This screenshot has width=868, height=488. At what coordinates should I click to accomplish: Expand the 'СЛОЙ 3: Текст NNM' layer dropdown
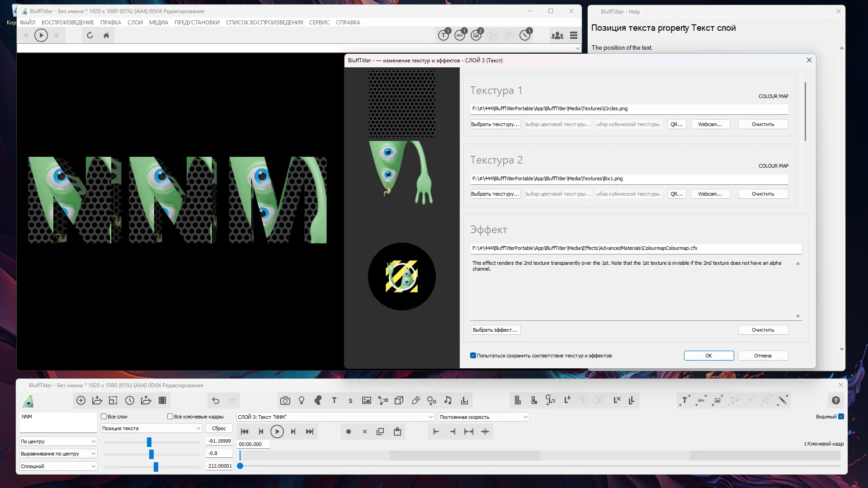[335, 417]
